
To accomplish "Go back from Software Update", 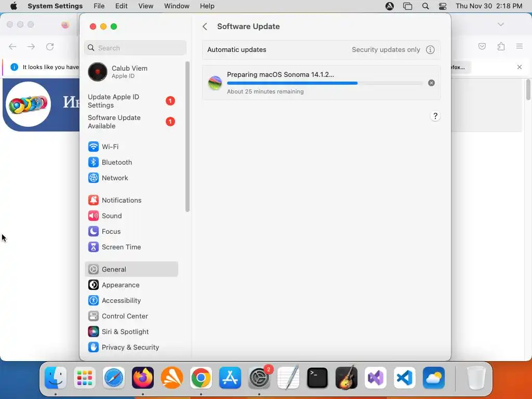I will coord(205,26).
